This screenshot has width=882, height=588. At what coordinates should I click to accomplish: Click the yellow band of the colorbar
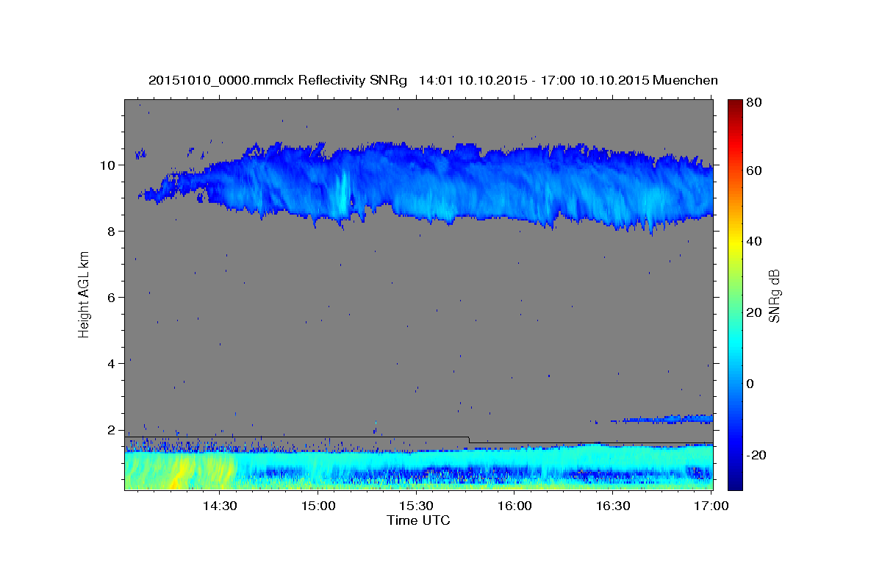pos(735,243)
